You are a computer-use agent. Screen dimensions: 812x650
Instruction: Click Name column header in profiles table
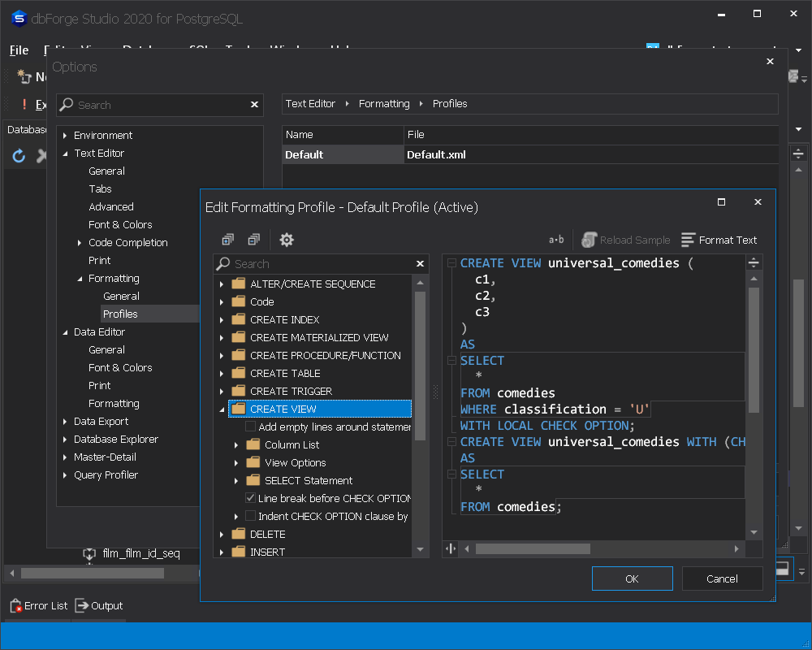tap(343, 135)
